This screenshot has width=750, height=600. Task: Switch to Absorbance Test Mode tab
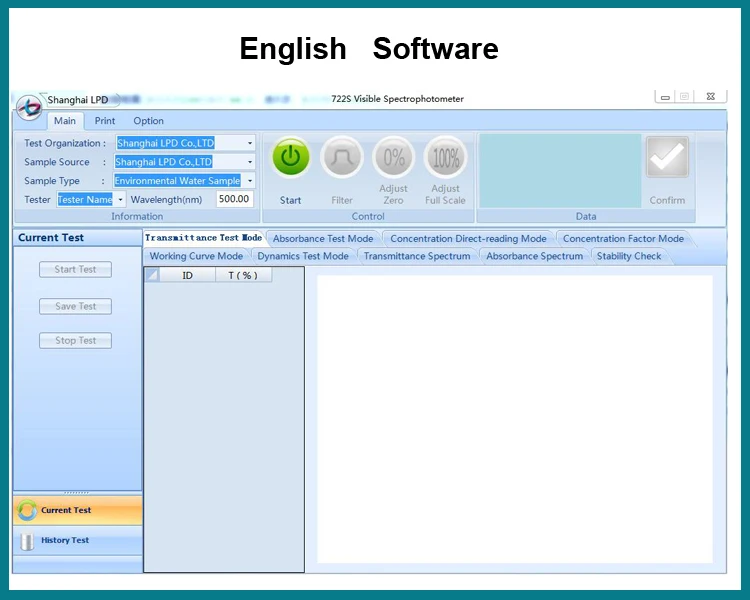click(x=323, y=239)
